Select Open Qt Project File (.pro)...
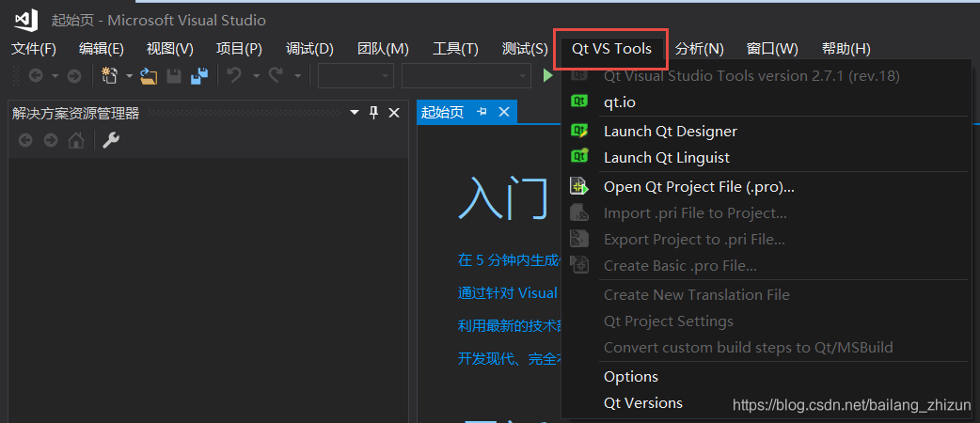The image size is (980, 423). click(x=767, y=187)
